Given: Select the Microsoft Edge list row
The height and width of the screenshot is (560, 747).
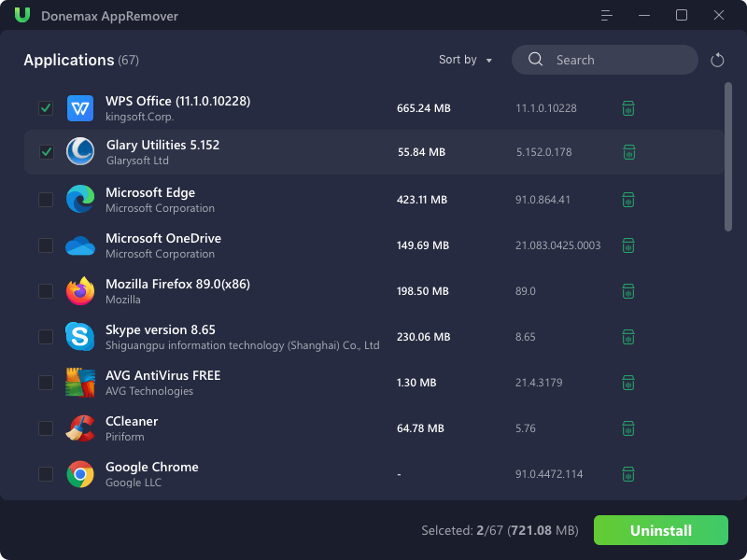Looking at the screenshot, I should click(280, 200).
